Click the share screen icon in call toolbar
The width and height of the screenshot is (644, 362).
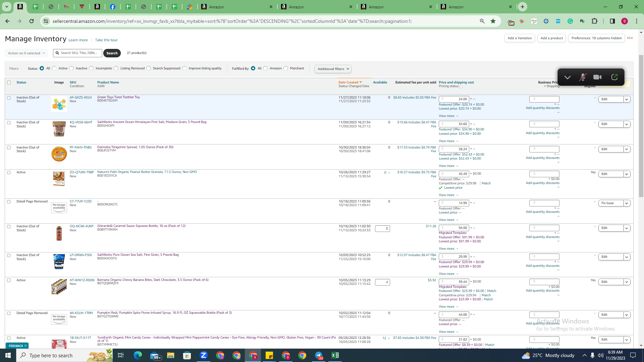pos(614,77)
